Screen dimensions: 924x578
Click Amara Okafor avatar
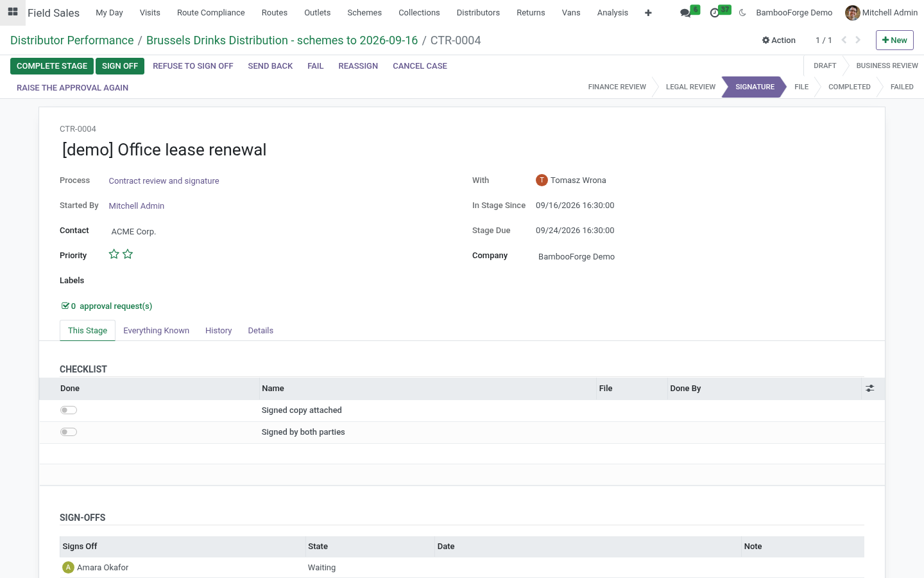68,568
